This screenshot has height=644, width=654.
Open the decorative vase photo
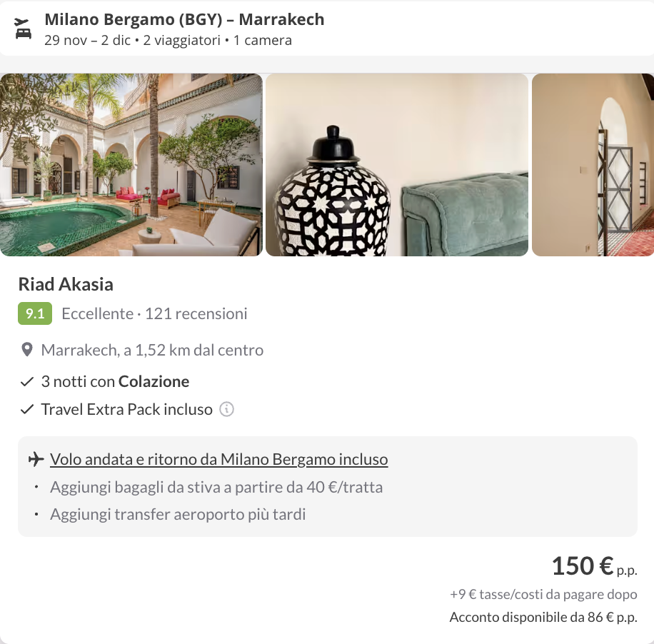coord(397,165)
